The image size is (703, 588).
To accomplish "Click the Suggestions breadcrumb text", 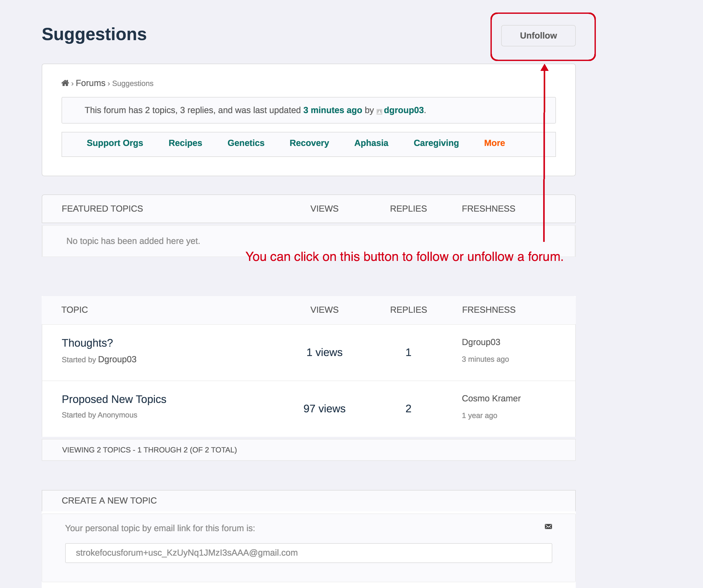I will click(132, 83).
